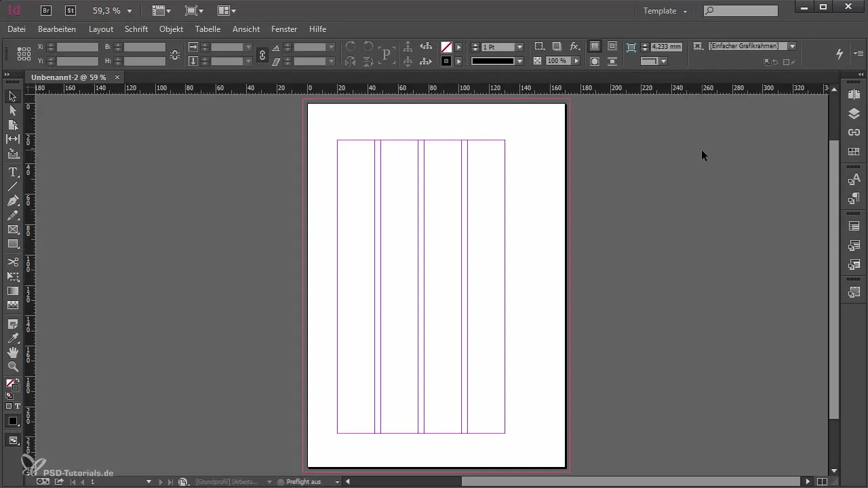The height and width of the screenshot is (488, 868).
Task: Swap fill and stroke arrows
Action: [x=17, y=382]
